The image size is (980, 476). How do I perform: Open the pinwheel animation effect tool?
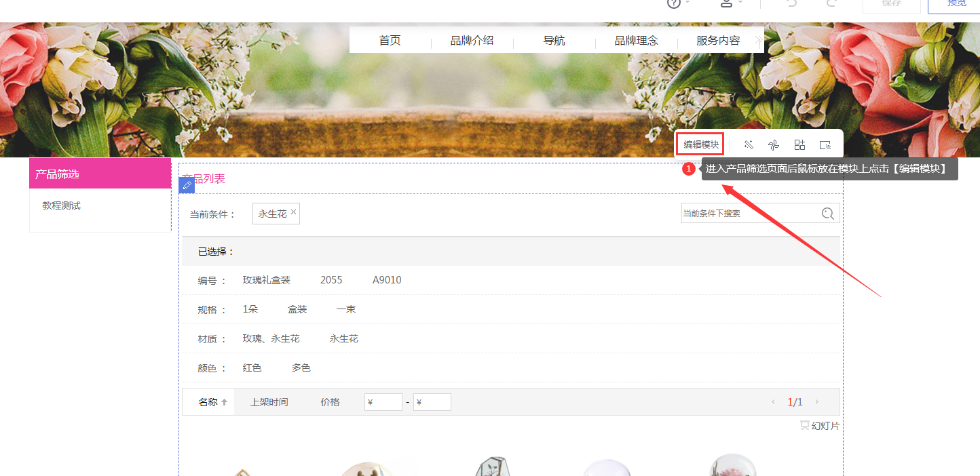774,144
